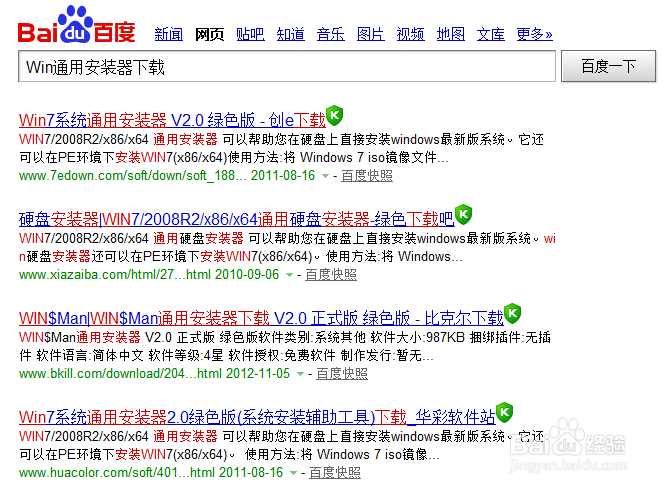Click green K shield beside 创e下载 result
The image size is (665, 489).
335,115
